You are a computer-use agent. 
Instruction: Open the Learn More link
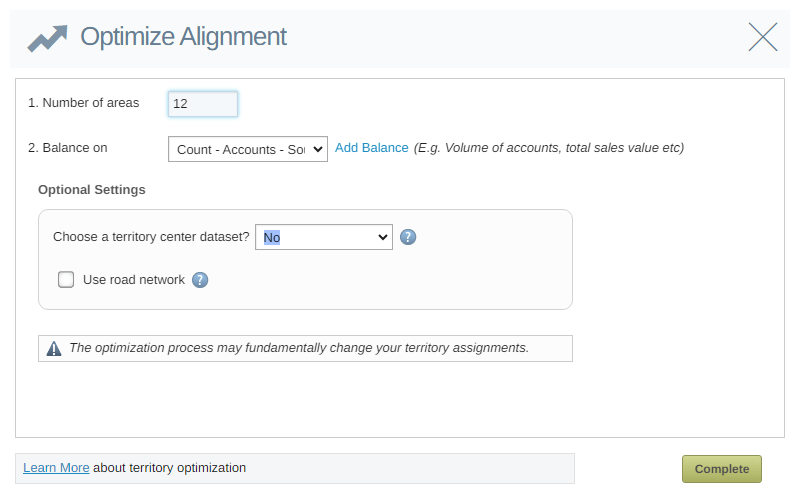[56, 467]
